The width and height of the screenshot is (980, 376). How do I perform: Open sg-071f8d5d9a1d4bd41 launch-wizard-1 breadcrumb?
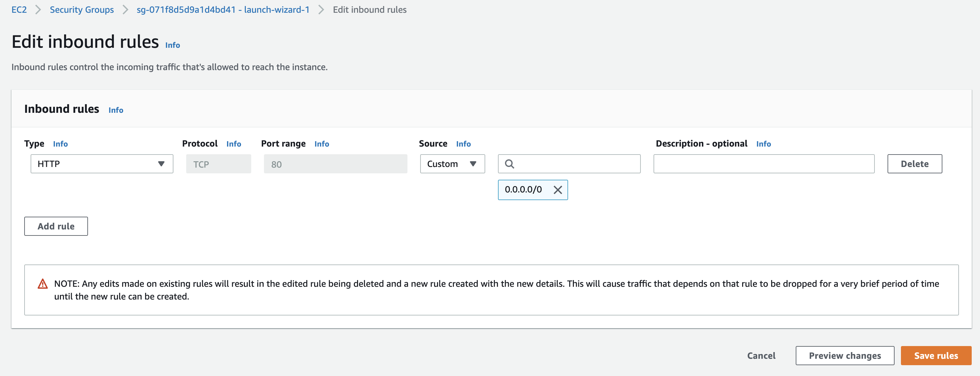223,10
